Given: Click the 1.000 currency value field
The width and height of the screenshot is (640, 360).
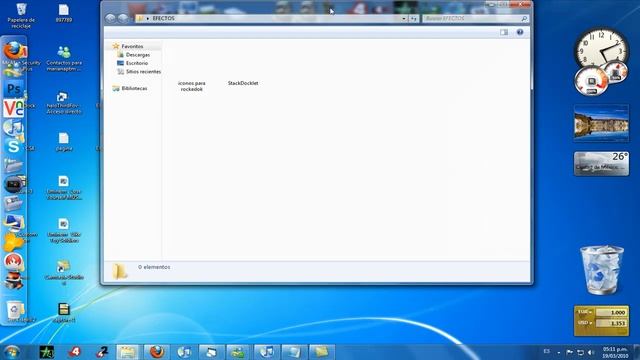Looking at the screenshot, I should (611, 312).
